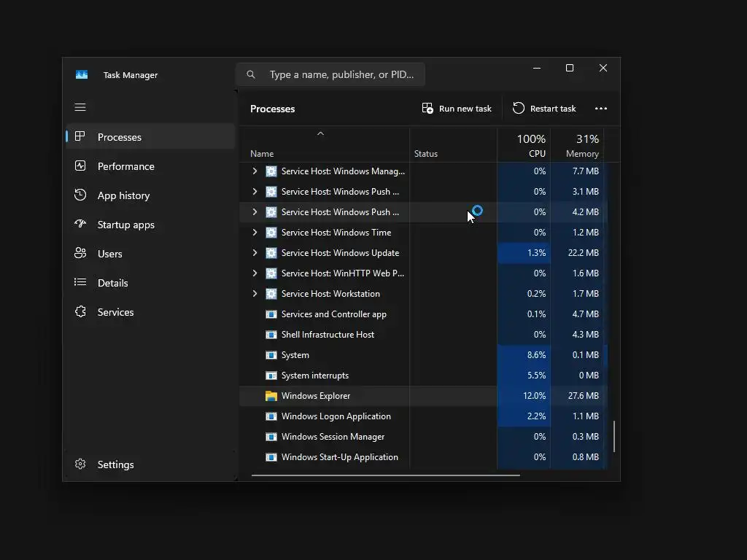
Task: Click the 12.0% CPU value
Action: (x=534, y=396)
